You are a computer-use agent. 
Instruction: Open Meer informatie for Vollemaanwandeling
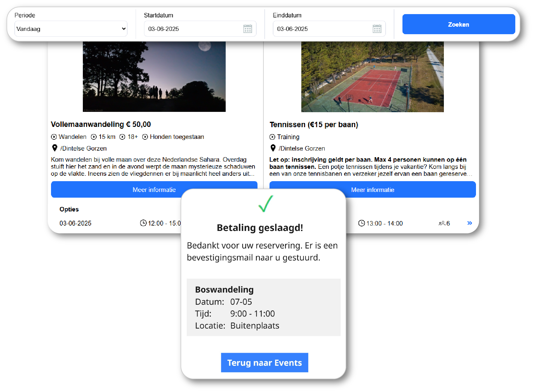tap(154, 190)
